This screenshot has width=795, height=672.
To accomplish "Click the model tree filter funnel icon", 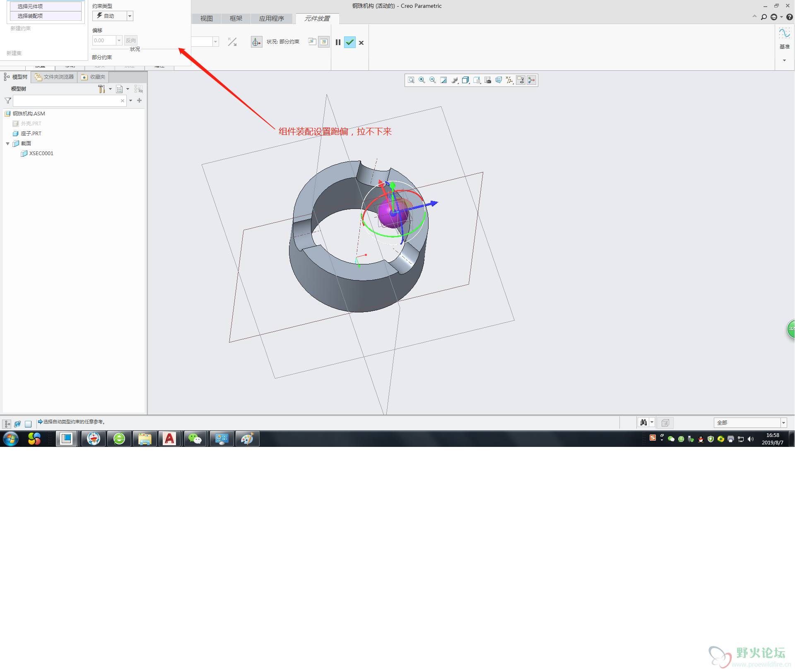I will [x=8, y=101].
